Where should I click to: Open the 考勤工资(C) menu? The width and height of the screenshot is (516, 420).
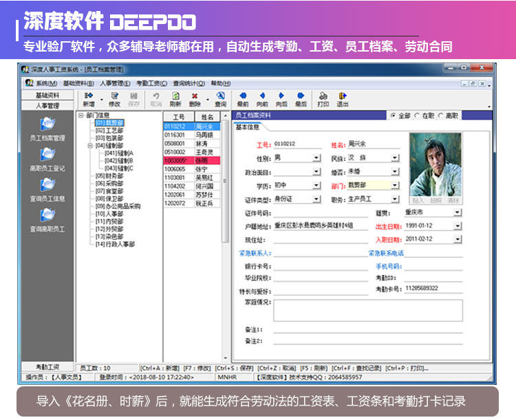click(152, 84)
